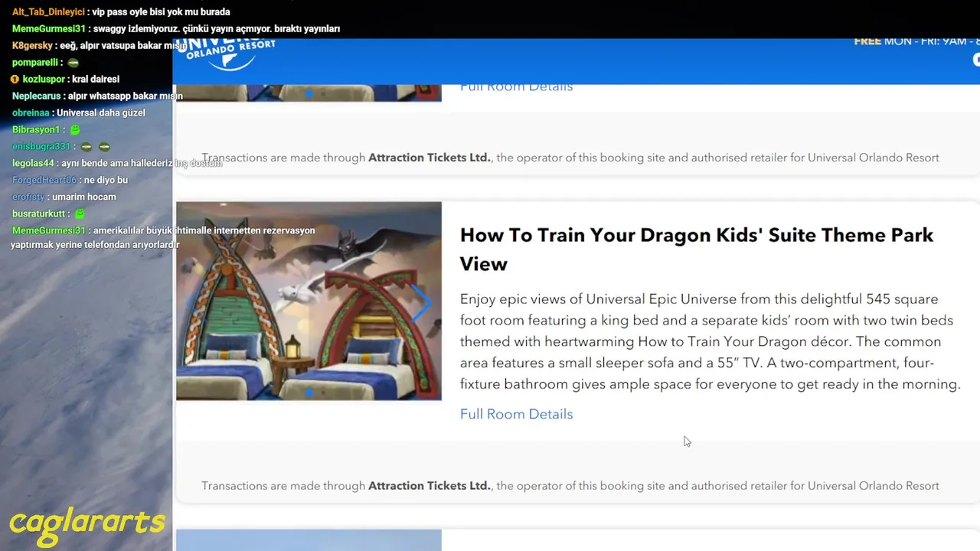
Task: Click the room photo on the cut-off top card
Action: pos(309,93)
